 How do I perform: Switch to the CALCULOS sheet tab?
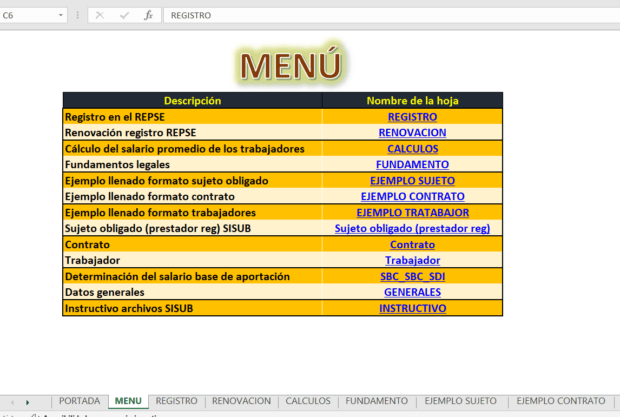(x=307, y=401)
